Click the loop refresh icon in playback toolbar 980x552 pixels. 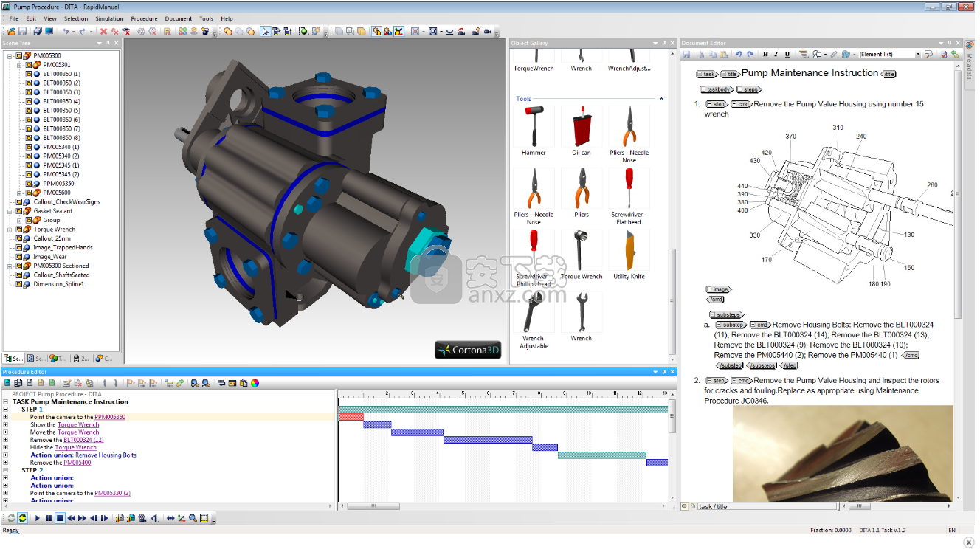pos(23,518)
